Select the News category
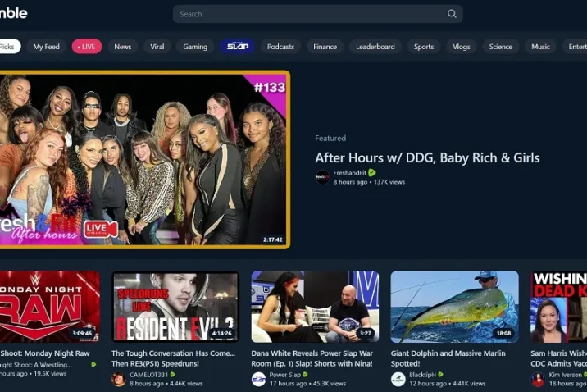Screen dimensions: 587x392 pos(123,47)
